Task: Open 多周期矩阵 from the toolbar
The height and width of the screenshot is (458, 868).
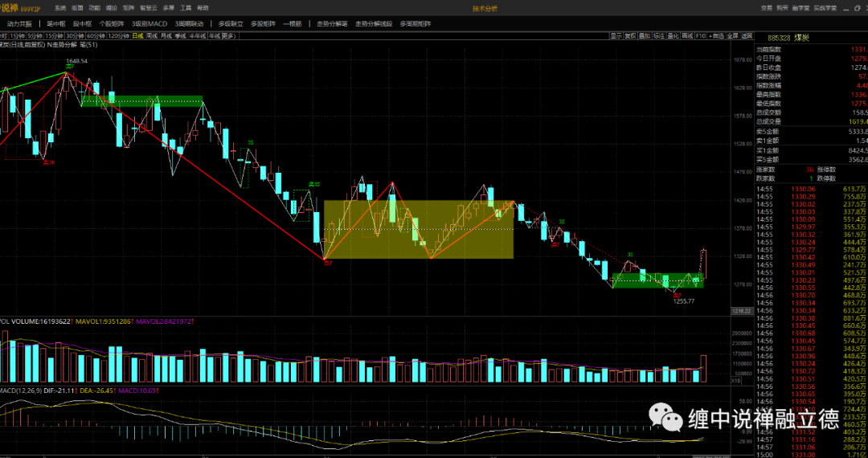Action: tap(416, 24)
